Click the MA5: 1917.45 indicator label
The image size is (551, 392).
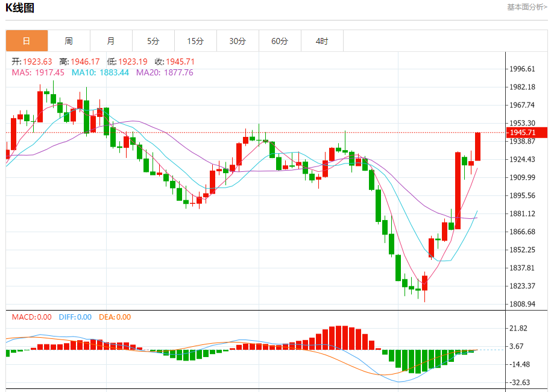(38, 73)
